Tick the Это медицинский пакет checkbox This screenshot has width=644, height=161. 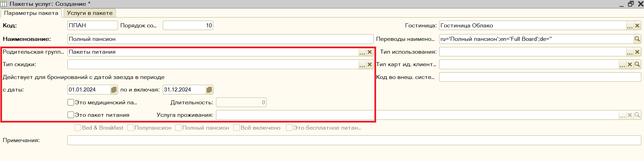click(71, 102)
